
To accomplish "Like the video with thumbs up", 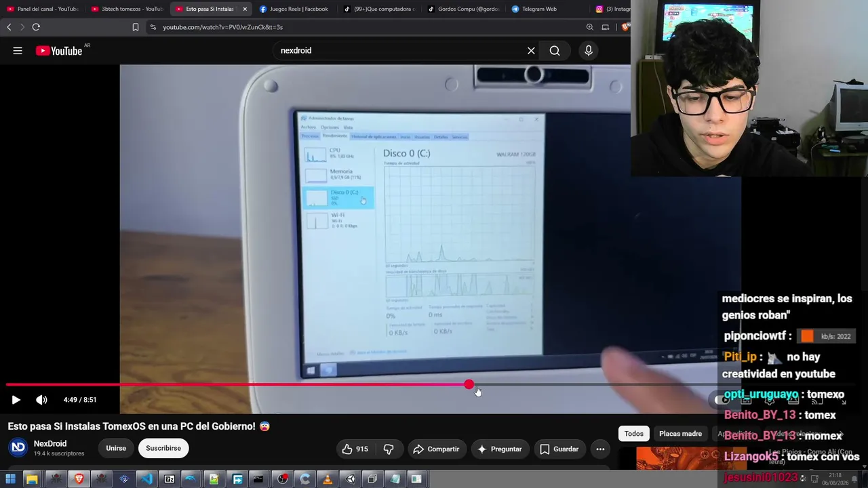I will (x=355, y=449).
